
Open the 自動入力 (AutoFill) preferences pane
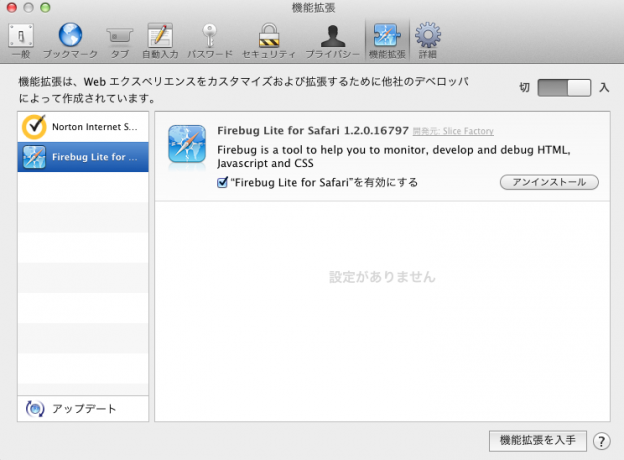160,41
